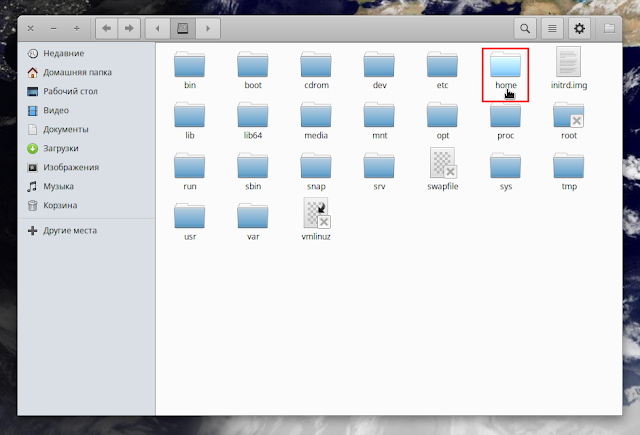Close the file manager window

coord(31,29)
